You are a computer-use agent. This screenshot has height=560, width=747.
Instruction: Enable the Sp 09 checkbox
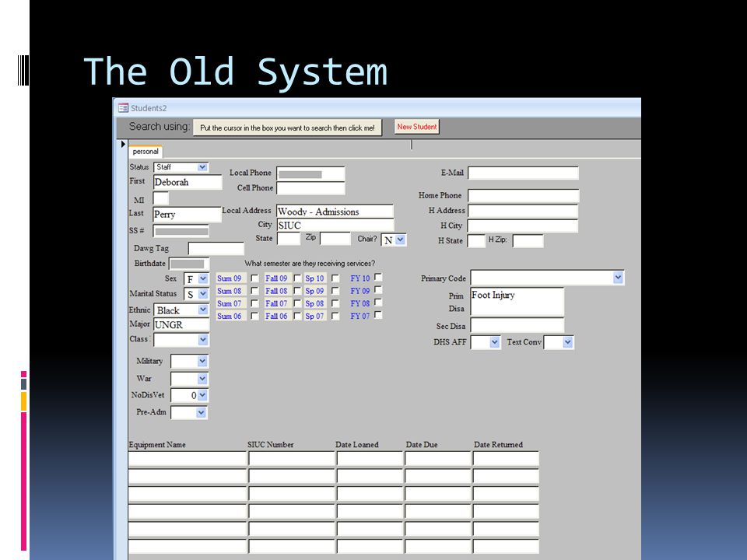[x=335, y=290]
